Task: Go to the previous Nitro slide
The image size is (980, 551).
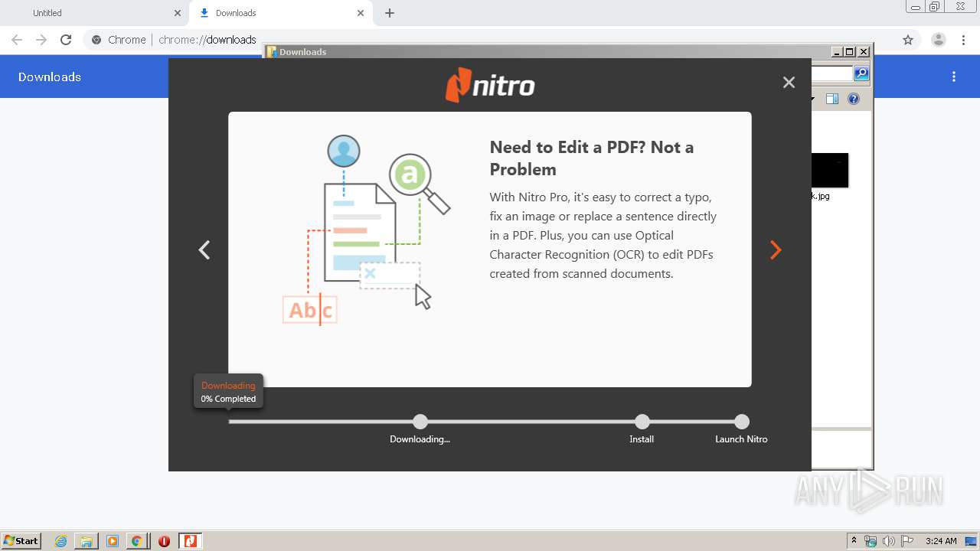Action: [204, 250]
